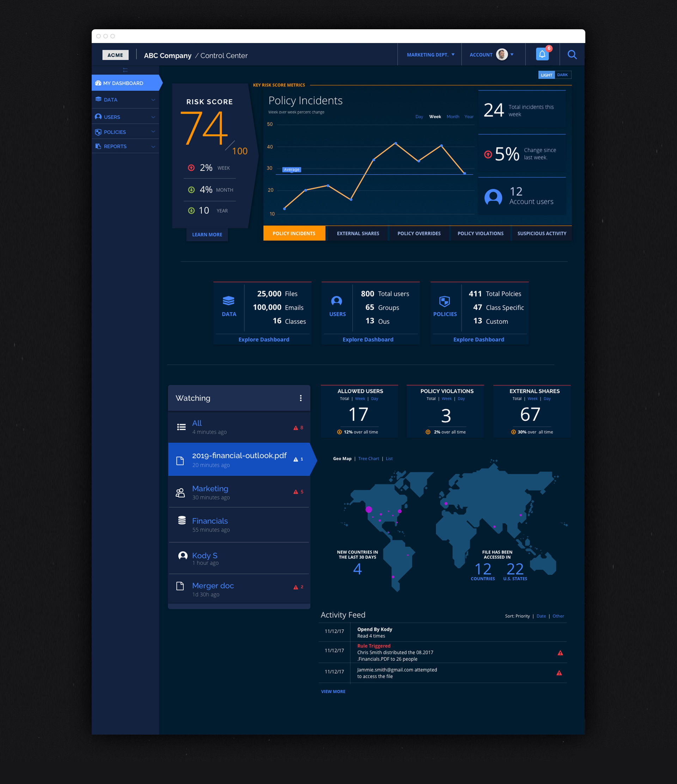Click the search magnifier icon
This screenshot has width=677, height=784.
point(572,55)
